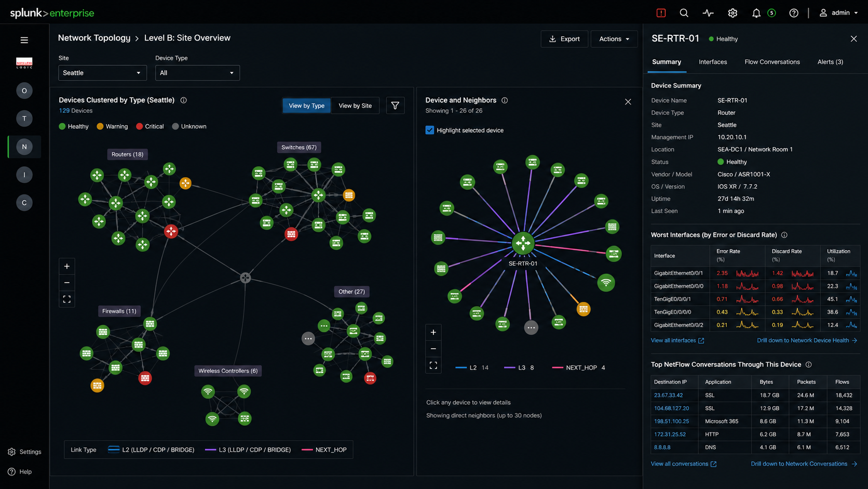Open help question mark in top bar

pos(794,13)
